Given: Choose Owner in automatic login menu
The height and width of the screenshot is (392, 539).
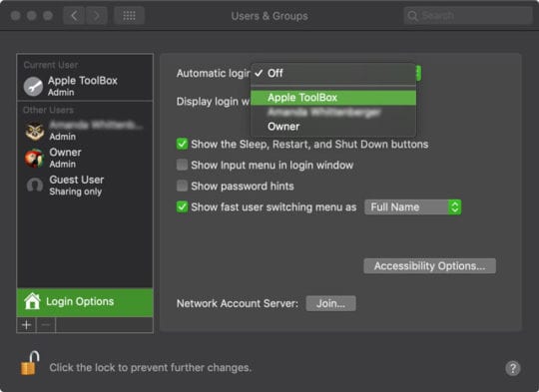Looking at the screenshot, I should point(333,127).
